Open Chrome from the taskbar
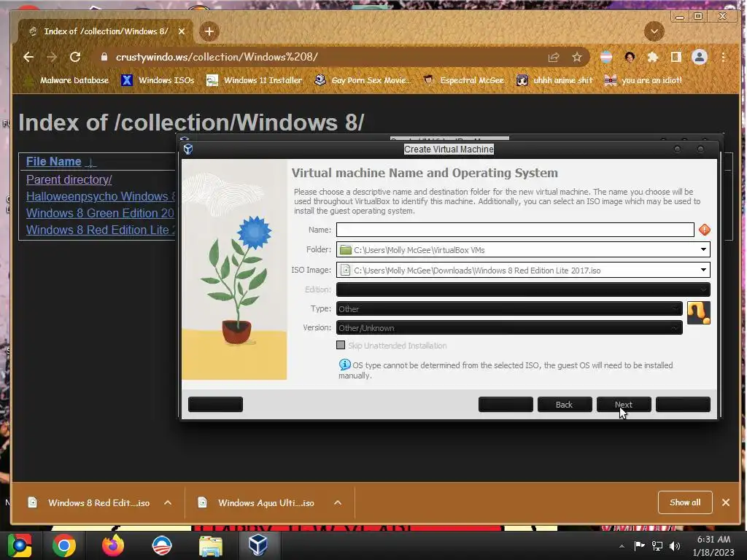The height and width of the screenshot is (560, 747). point(64,545)
